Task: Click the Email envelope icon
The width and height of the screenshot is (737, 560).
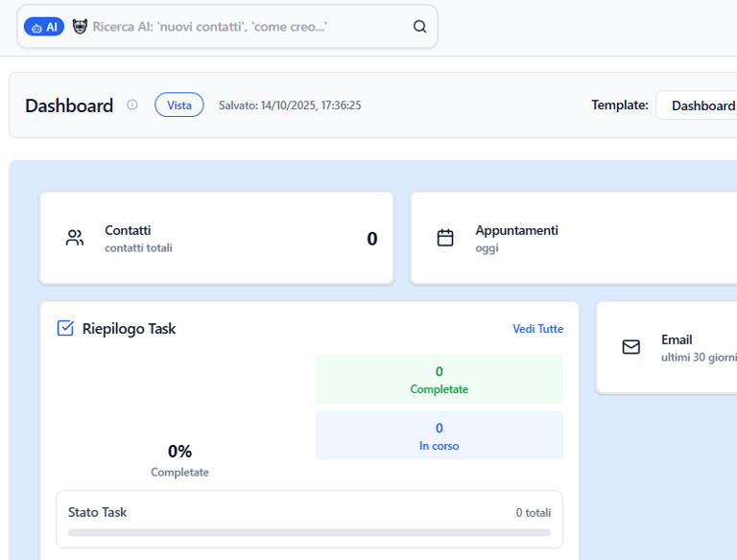Action: click(630, 347)
